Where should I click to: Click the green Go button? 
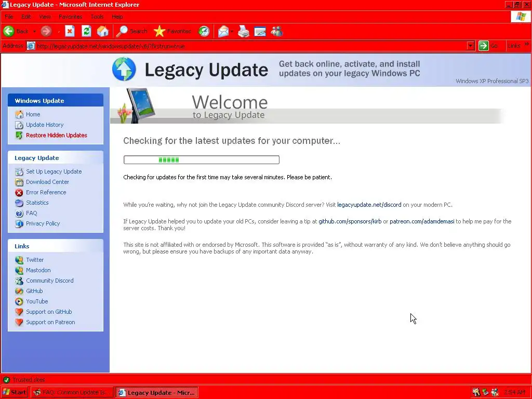pyautogui.click(x=488, y=46)
